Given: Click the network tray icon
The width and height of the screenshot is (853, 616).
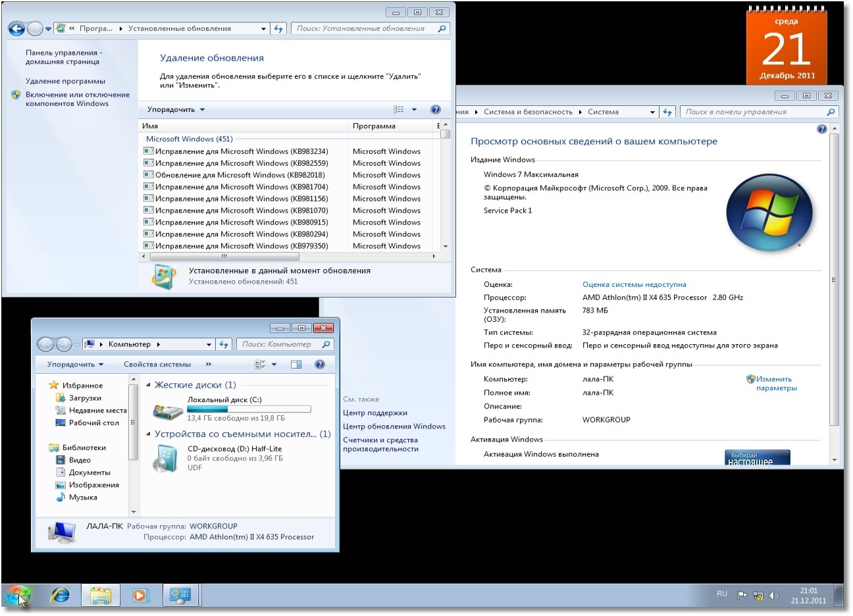Looking at the screenshot, I should tap(758, 596).
